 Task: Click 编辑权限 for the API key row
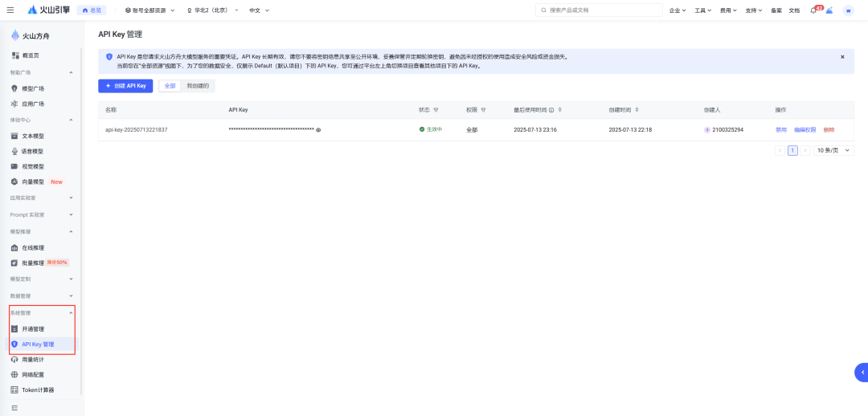(805, 130)
